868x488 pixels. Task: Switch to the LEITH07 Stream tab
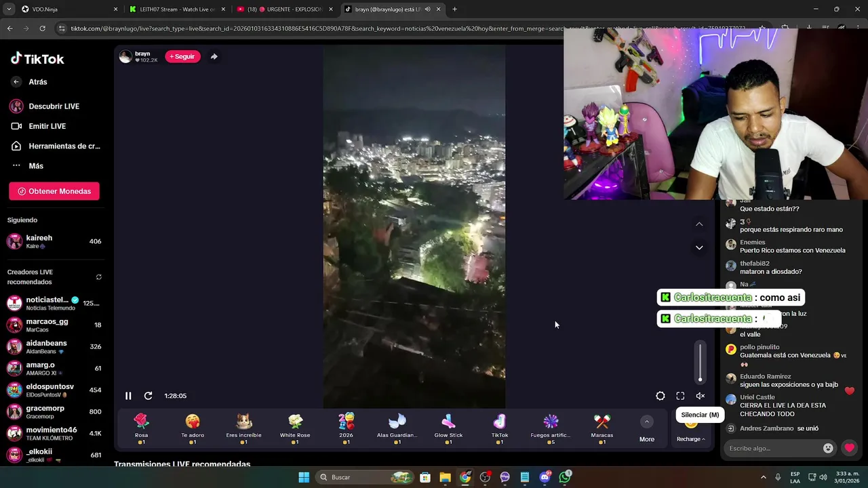(176, 9)
